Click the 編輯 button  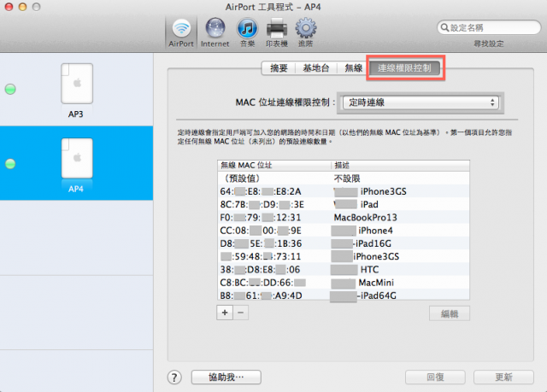[x=450, y=313]
